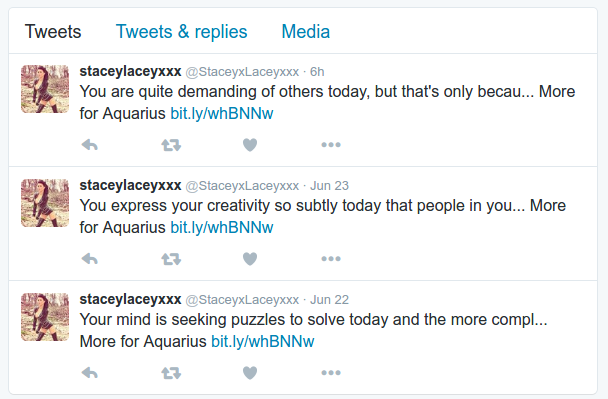
Task: Open bit.ly link in the 6h tweet
Action: tap(222, 114)
